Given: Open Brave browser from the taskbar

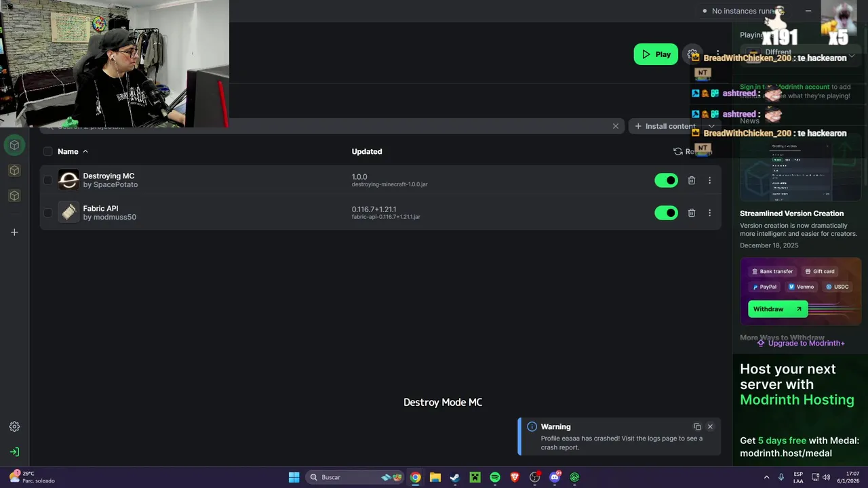Looking at the screenshot, I should tap(515, 477).
